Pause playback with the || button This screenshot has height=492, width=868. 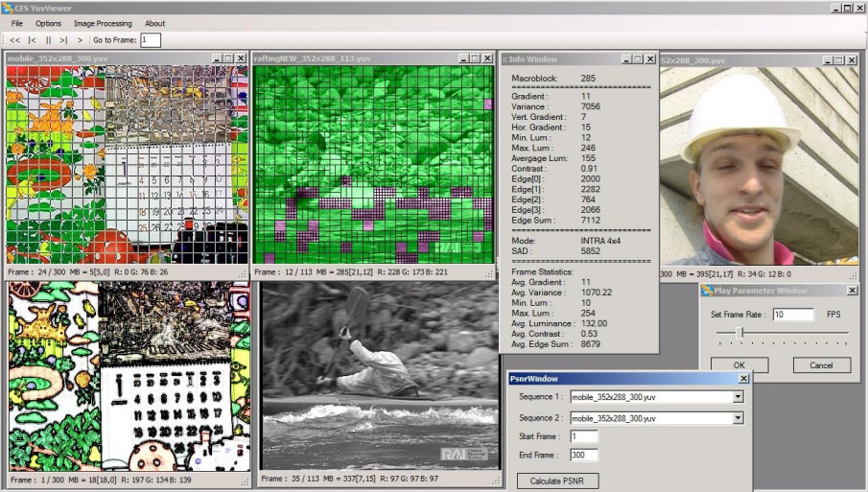pyautogui.click(x=48, y=40)
